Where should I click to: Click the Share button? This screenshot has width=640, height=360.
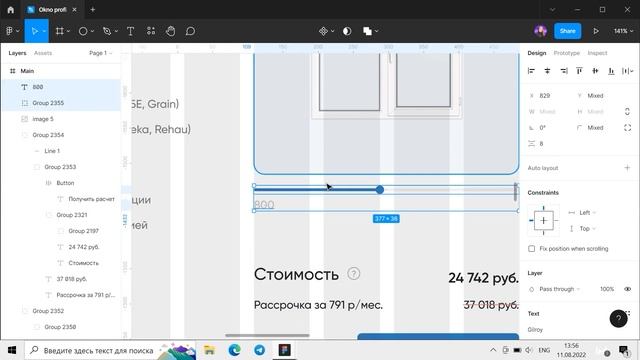coord(567,31)
